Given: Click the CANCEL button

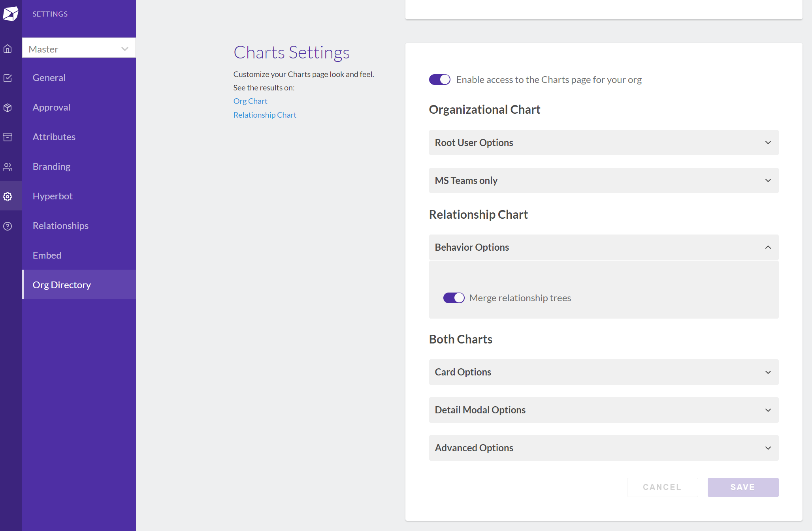Looking at the screenshot, I should pyautogui.click(x=662, y=487).
